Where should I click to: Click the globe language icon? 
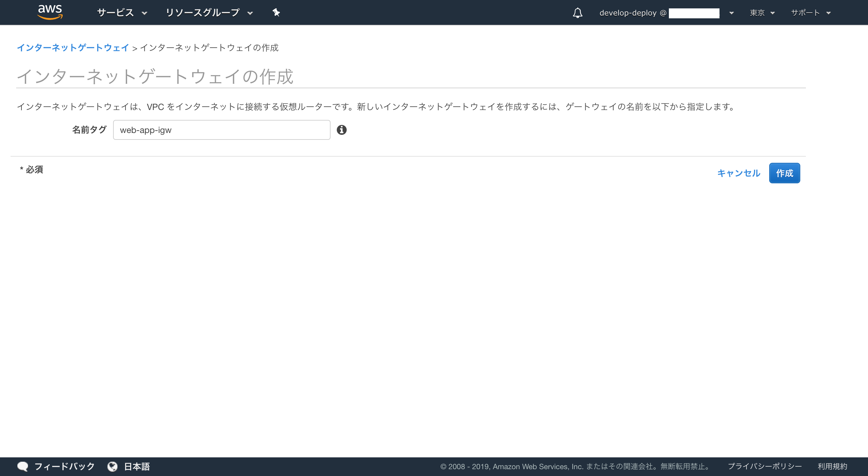pos(112,467)
